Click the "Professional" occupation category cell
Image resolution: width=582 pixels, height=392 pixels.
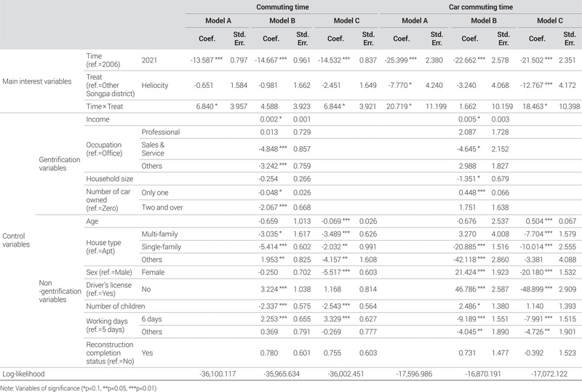tap(161, 132)
